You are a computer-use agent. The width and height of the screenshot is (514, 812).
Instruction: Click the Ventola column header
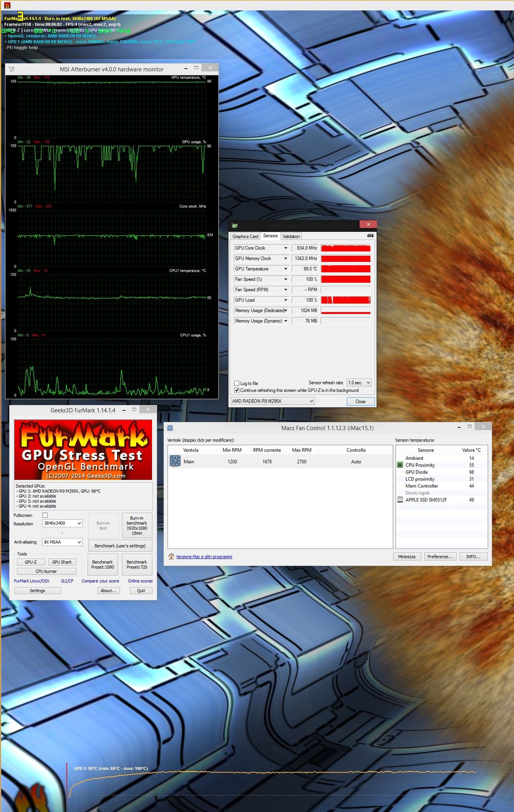[190, 450]
